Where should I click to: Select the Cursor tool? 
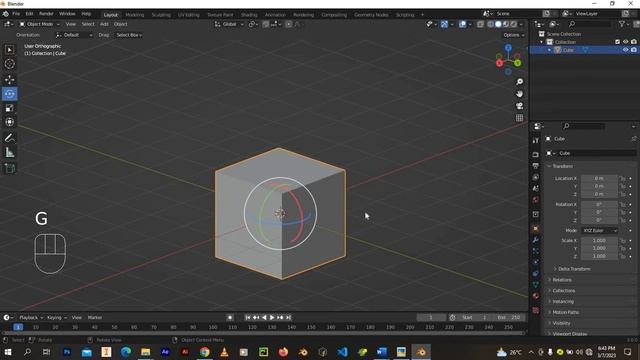click(9, 64)
